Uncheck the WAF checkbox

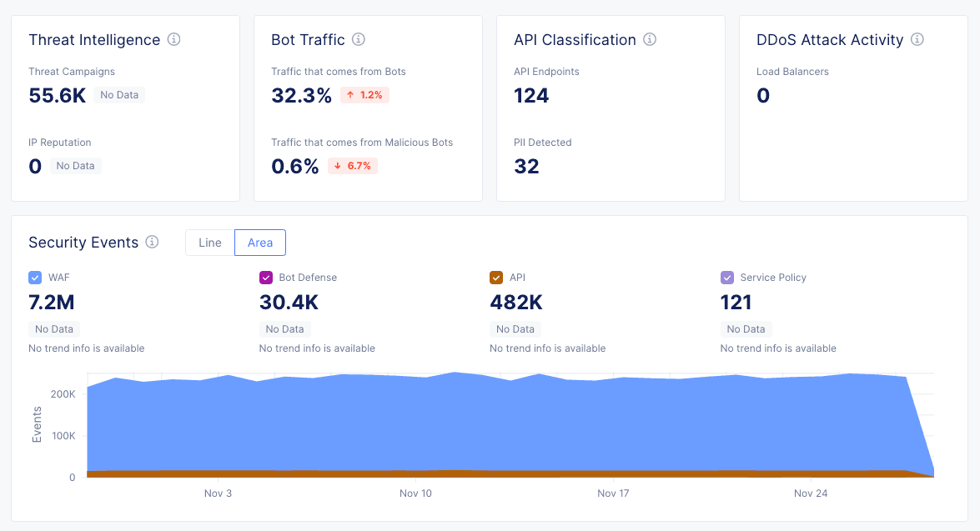click(x=35, y=278)
